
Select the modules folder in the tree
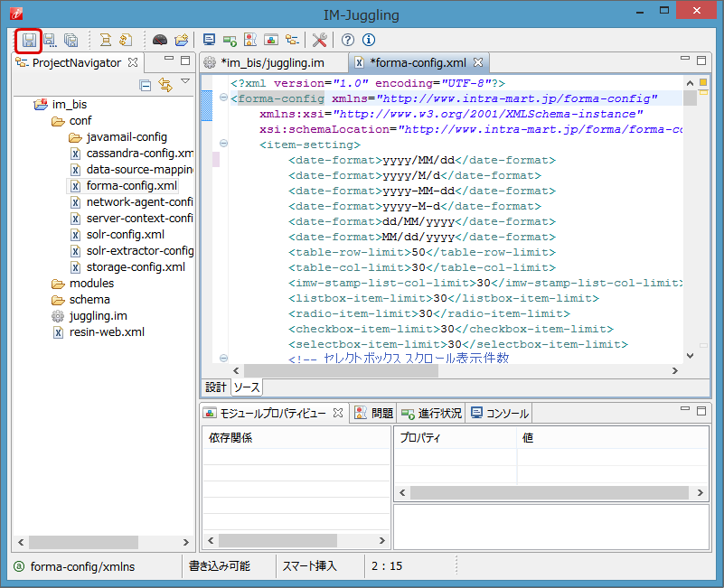(x=91, y=284)
